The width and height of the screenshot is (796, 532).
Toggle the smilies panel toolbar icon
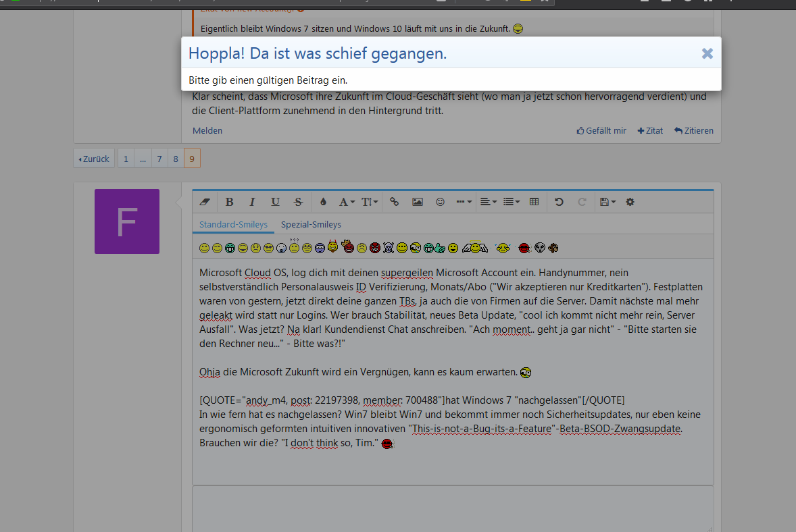click(440, 202)
